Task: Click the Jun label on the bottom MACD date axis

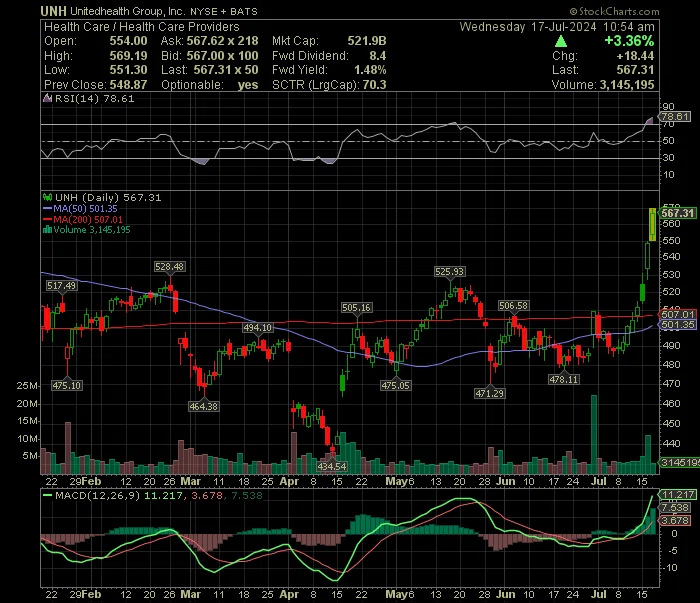Action: pos(506,595)
